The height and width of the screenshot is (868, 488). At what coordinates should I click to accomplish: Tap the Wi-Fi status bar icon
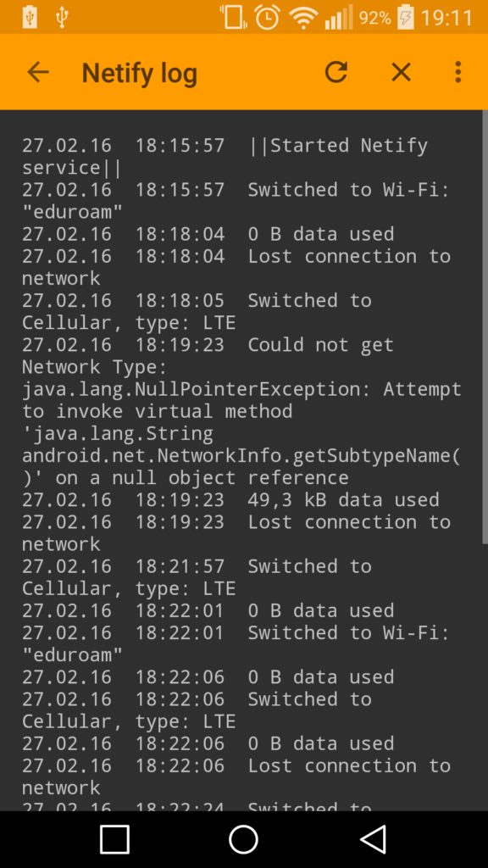(302, 19)
